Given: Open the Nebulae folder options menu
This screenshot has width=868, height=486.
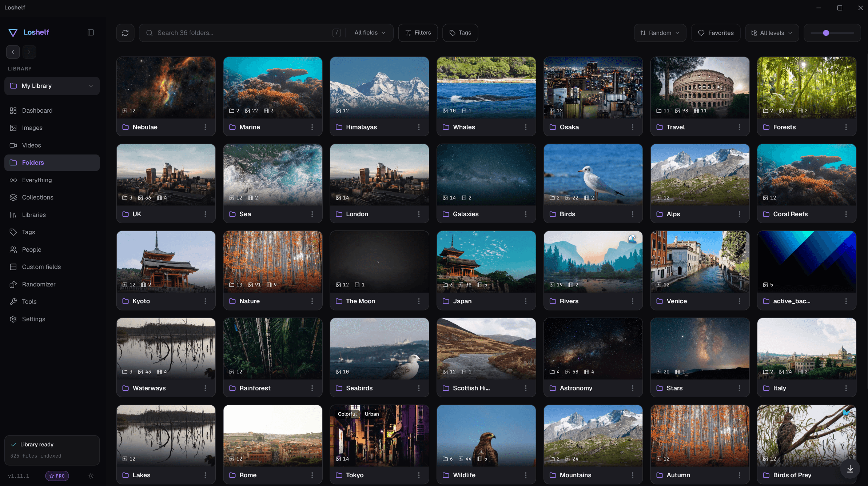Looking at the screenshot, I should click(x=205, y=127).
